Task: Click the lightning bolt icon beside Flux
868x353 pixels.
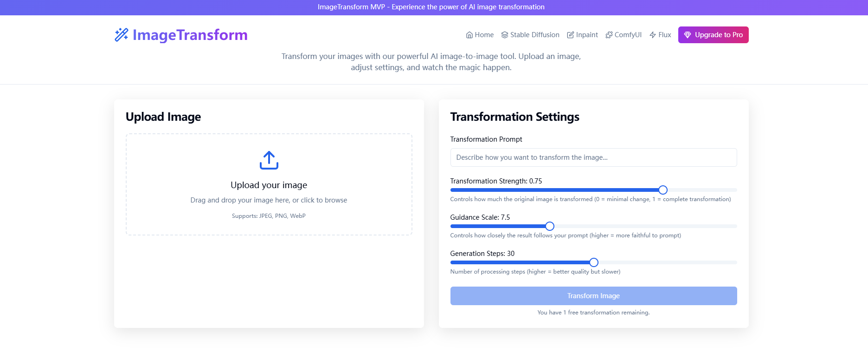Action: (653, 35)
